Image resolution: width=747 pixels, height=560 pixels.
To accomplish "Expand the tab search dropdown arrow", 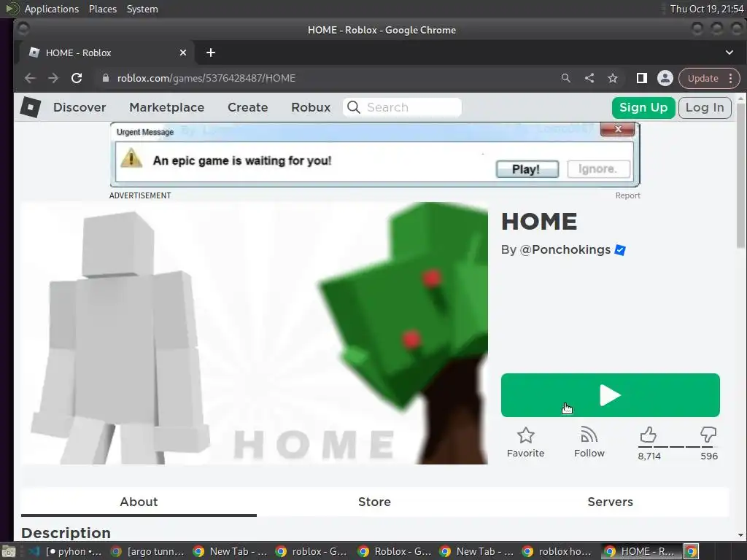I will click(729, 52).
